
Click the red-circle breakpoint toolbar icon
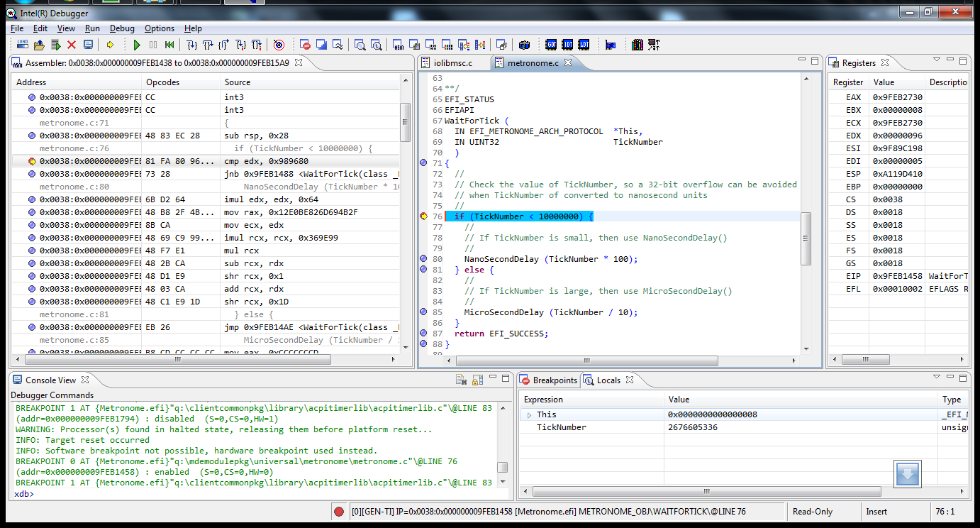pyautogui.click(x=305, y=45)
